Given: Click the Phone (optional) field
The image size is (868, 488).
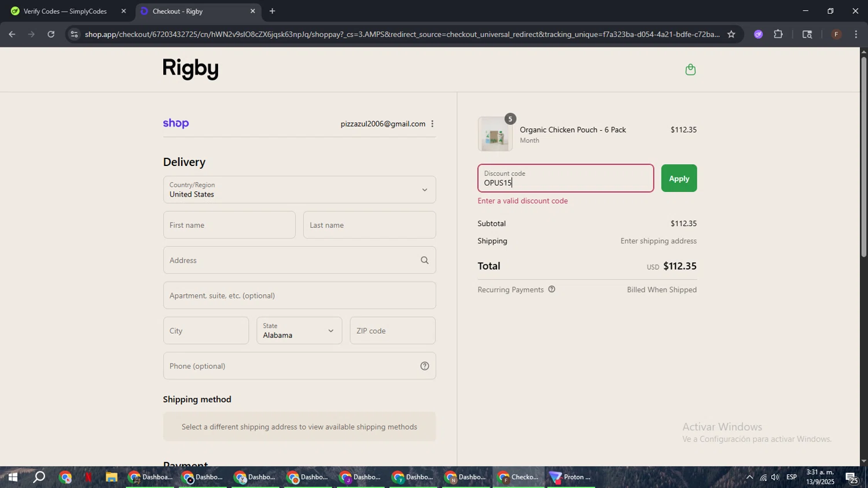Looking at the screenshot, I should click(299, 366).
